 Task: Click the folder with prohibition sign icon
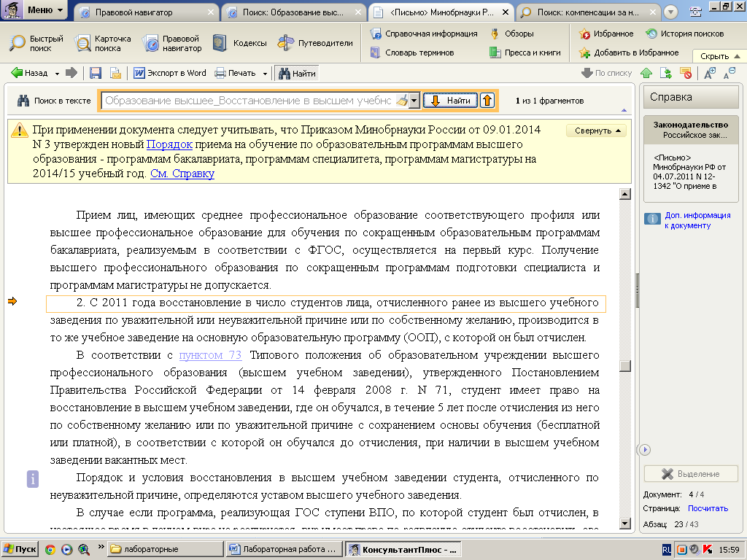pyautogui.click(x=686, y=73)
